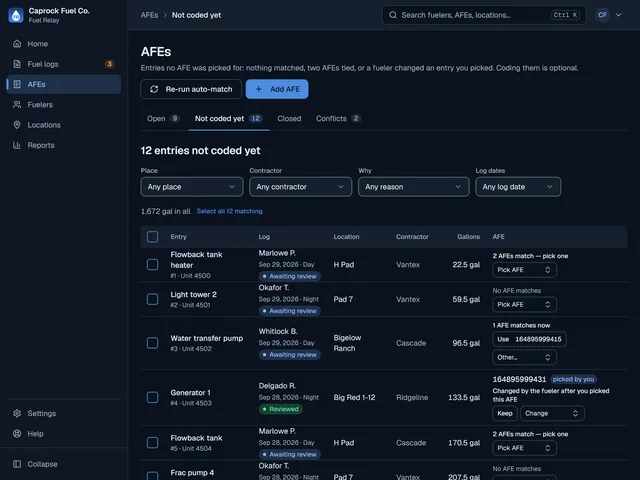Click the Frac pump 4 entry name

click(x=192, y=473)
